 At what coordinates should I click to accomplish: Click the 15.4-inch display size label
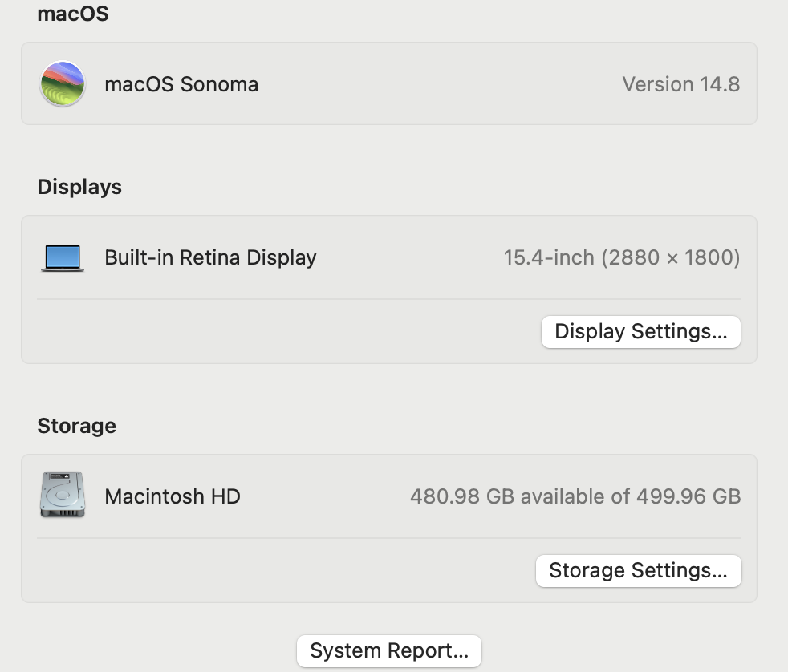coord(549,257)
